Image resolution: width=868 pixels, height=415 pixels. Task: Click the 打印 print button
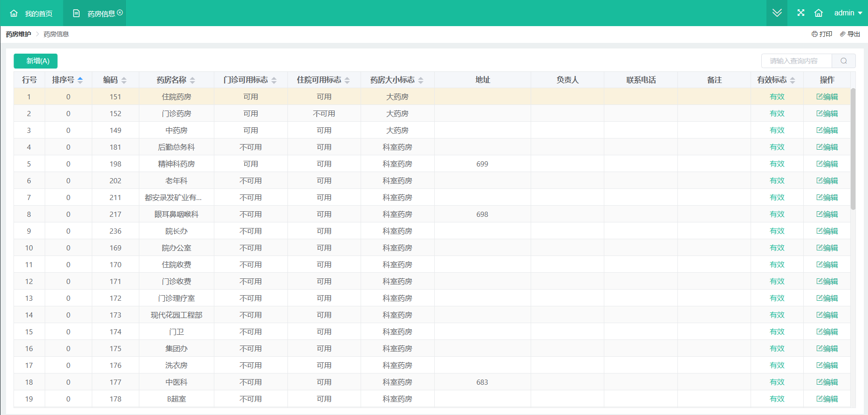[x=822, y=34]
